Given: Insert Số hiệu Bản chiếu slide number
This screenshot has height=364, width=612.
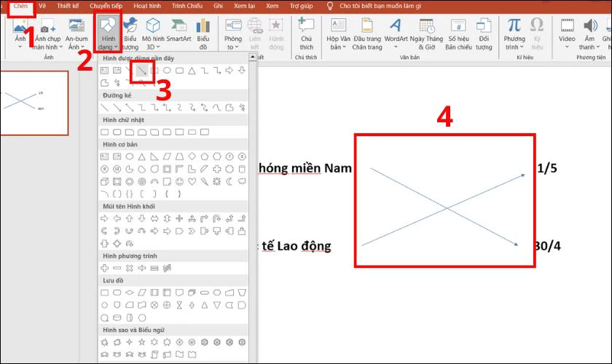Looking at the screenshot, I should (x=458, y=34).
